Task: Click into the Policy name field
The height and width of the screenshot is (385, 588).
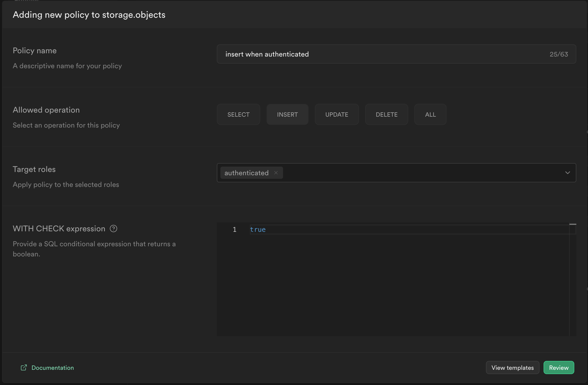Action: (x=381, y=54)
